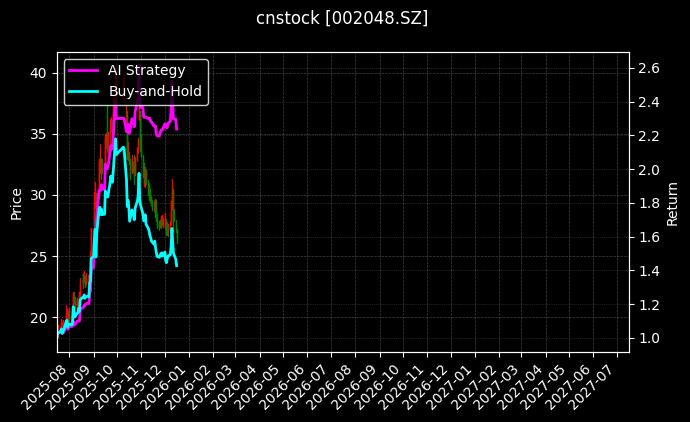Click the 1.0 tick on the Return axis
690x422 pixels.
pos(648,338)
